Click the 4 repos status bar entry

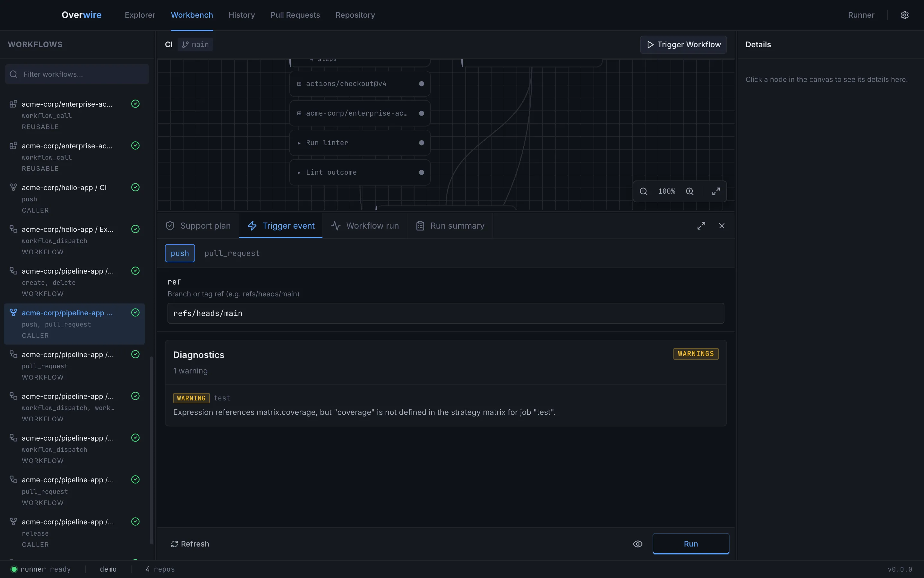pyautogui.click(x=160, y=569)
